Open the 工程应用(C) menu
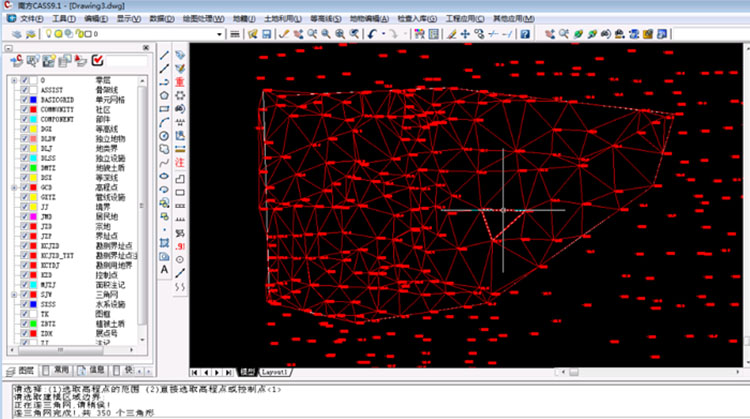This screenshot has height=419, width=750. click(464, 19)
